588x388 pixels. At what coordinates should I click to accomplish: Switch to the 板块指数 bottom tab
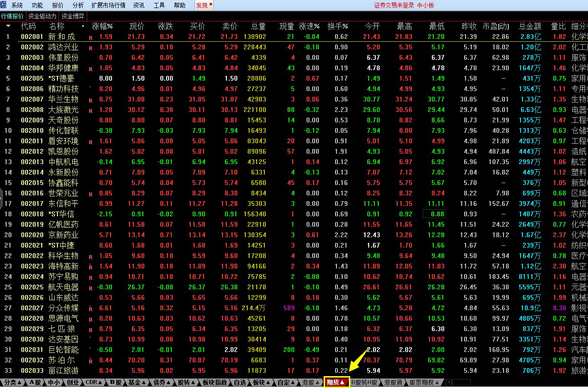point(215,382)
